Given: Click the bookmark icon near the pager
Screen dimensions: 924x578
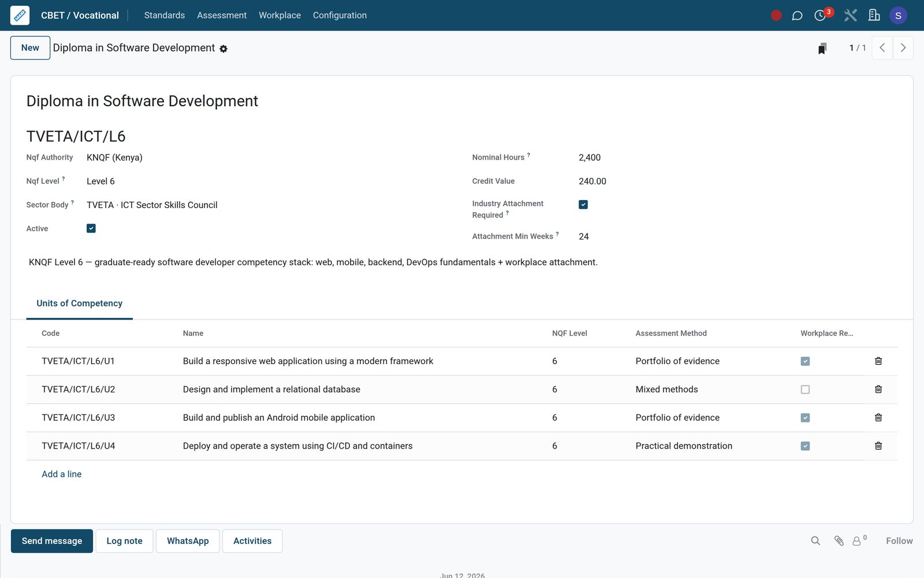Looking at the screenshot, I should point(822,49).
